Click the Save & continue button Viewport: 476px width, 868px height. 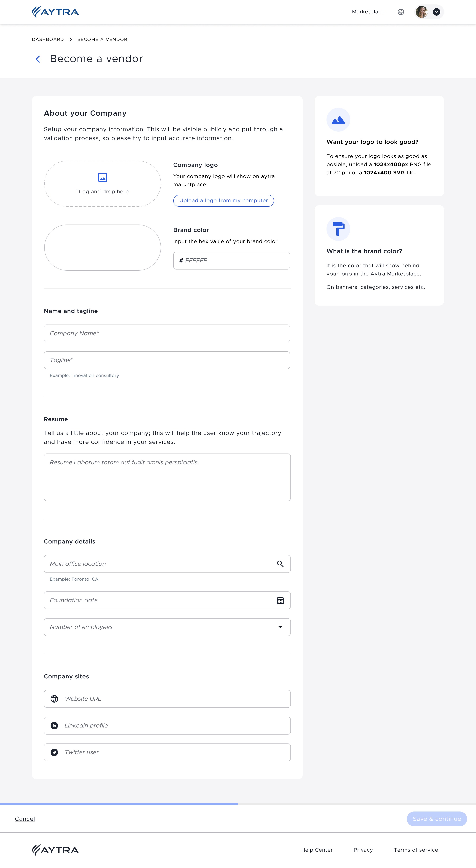click(437, 819)
